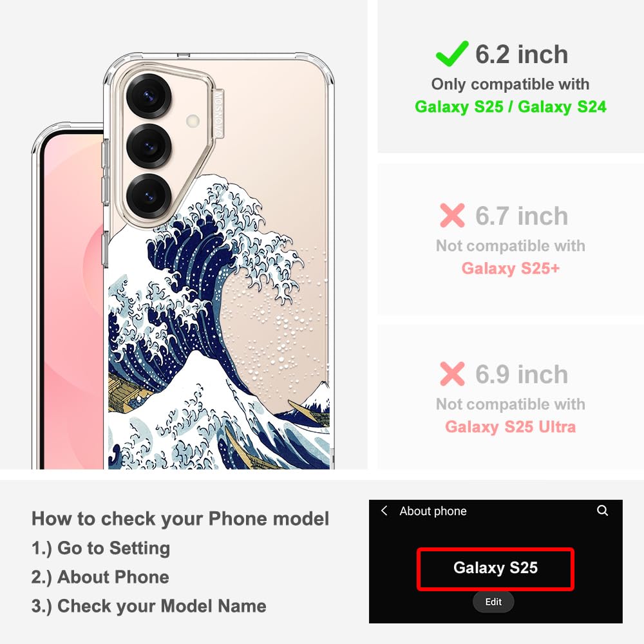Click the Galaxy S25 / Galaxy S24 green text

click(511, 107)
